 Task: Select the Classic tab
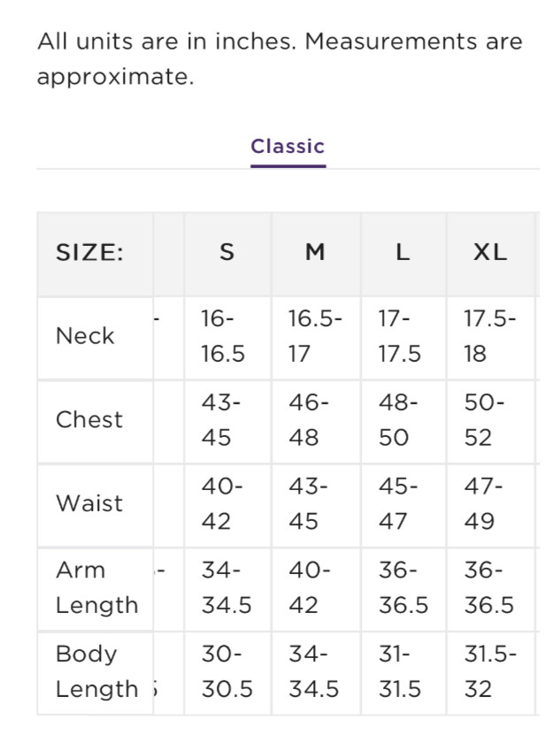288,147
